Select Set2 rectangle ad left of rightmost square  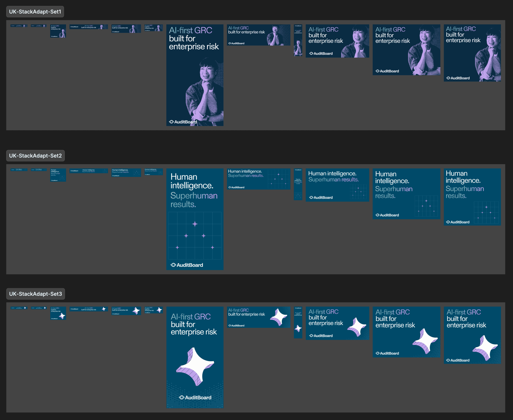[406, 194]
